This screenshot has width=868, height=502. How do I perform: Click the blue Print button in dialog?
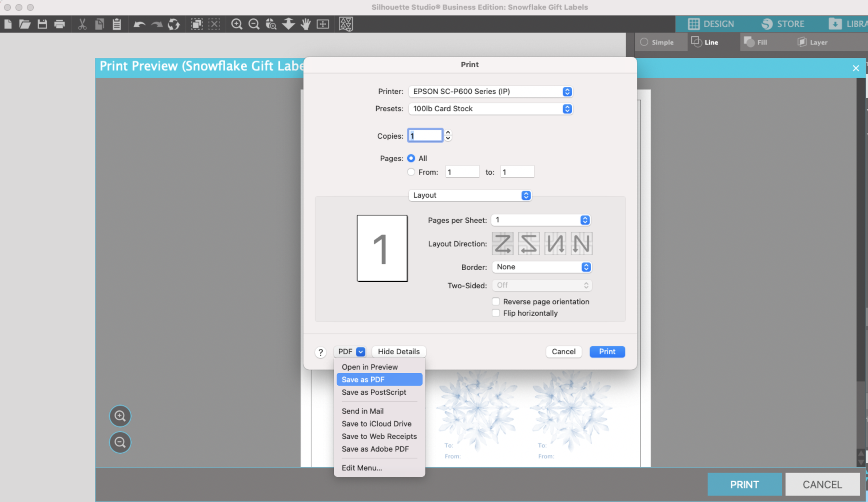pos(607,352)
